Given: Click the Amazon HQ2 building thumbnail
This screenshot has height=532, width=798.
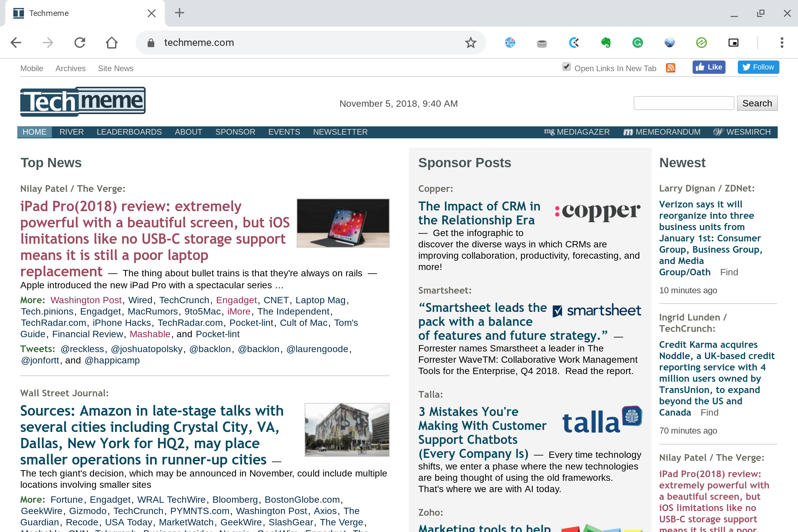Looking at the screenshot, I should (347, 430).
